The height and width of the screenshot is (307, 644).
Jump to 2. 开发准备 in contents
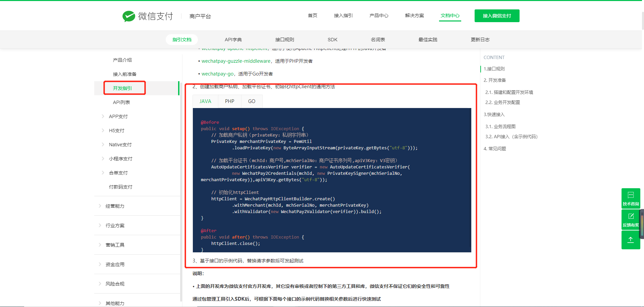point(495,80)
